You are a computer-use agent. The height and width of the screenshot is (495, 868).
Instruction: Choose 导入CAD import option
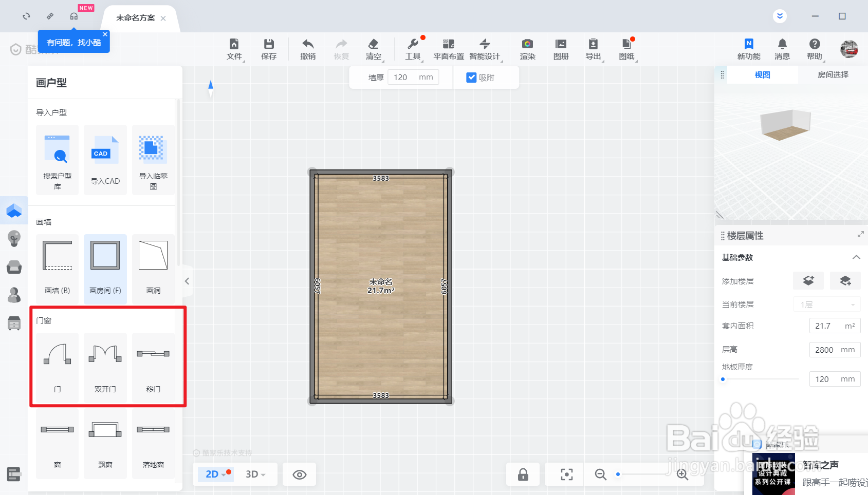pos(105,160)
